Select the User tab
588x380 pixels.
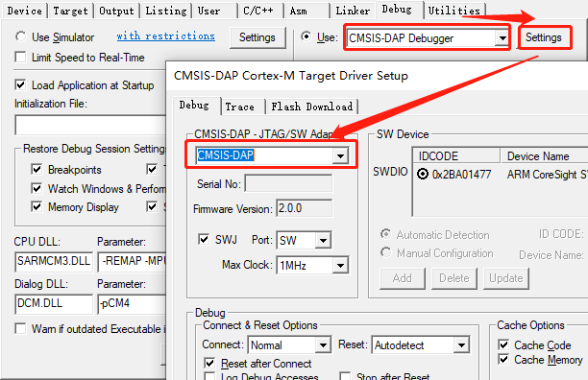208,11
